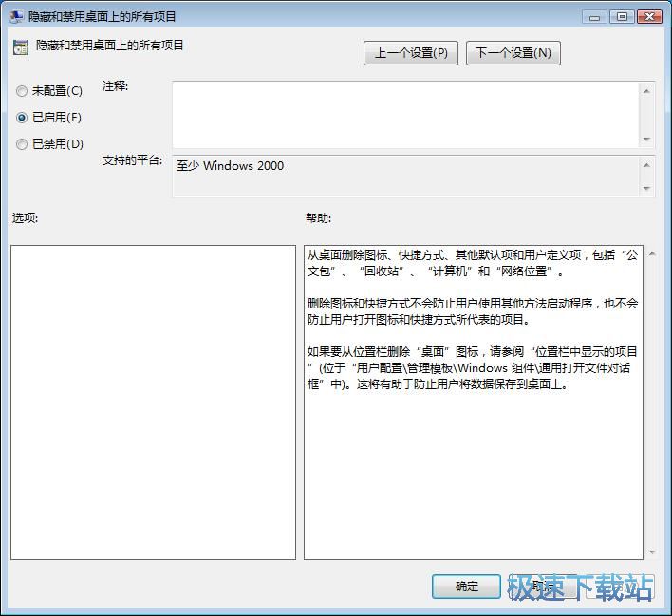Confirm with the 确定 button
The width and height of the screenshot is (672, 616).
[x=466, y=587]
